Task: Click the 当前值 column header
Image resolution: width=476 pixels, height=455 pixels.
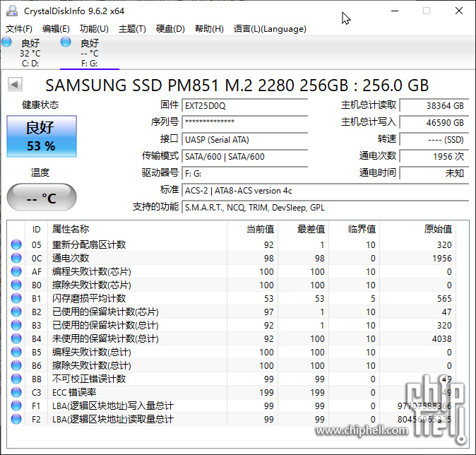Action: pyautogui.click(x=252, y=229)
